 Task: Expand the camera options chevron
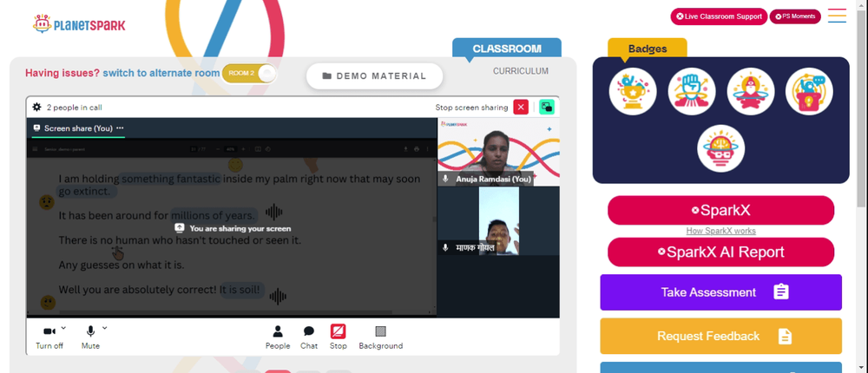[63, 328]
